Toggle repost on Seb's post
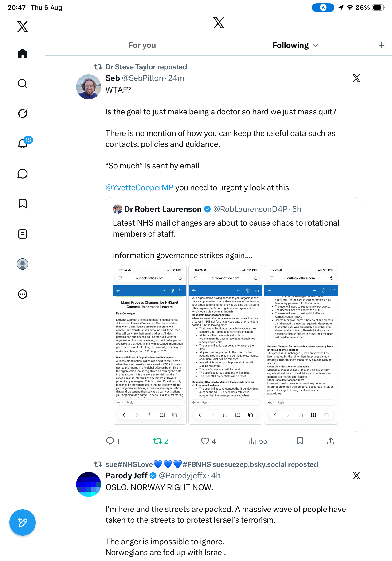 point(160,441)
